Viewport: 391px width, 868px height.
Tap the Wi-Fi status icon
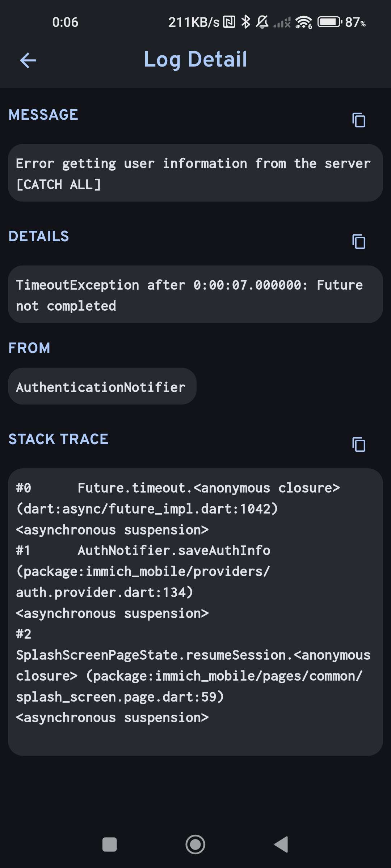[x=303, y=22]
